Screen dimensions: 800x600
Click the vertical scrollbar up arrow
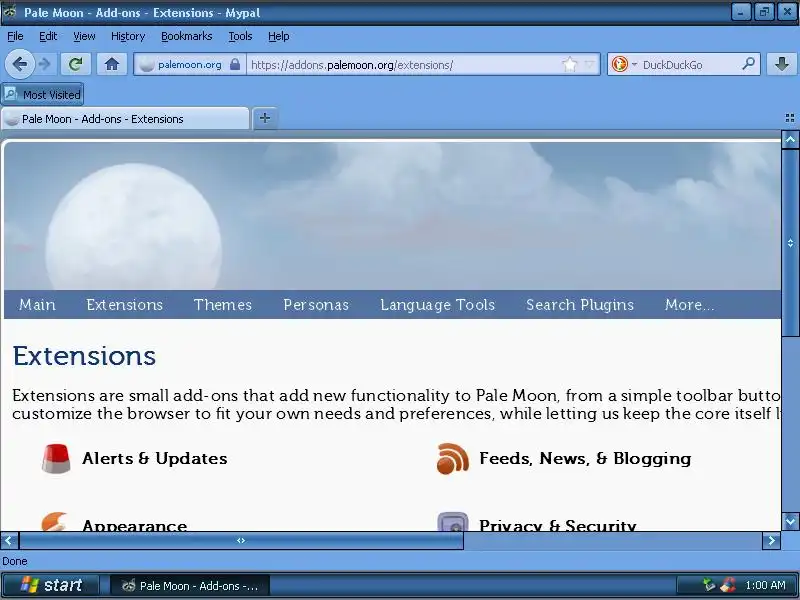[790, 139]
